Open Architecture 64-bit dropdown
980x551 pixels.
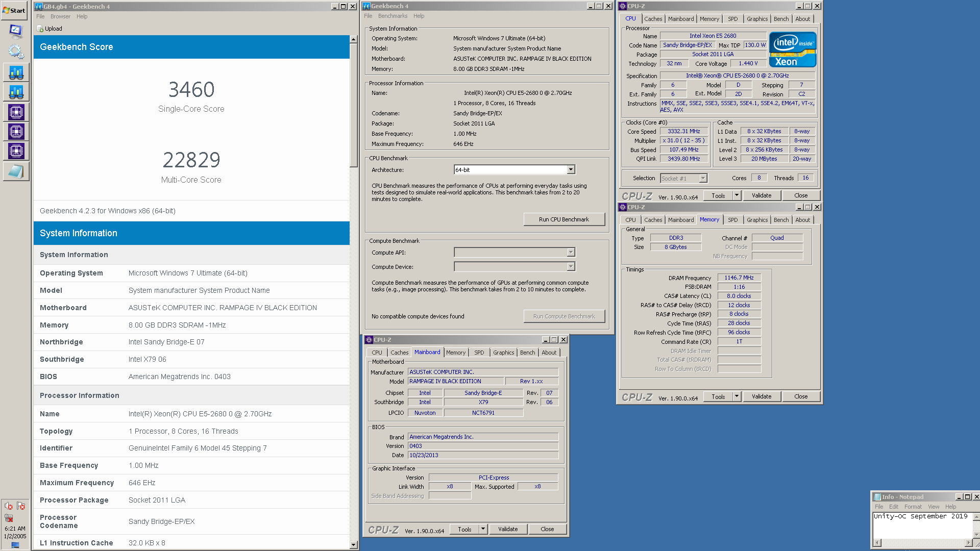click(571, 170)
